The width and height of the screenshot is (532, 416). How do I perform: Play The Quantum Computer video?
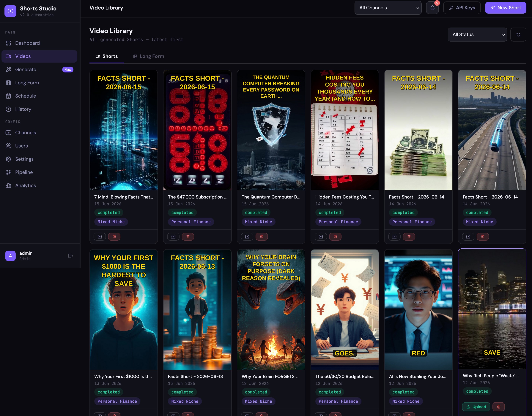(247, 236)
